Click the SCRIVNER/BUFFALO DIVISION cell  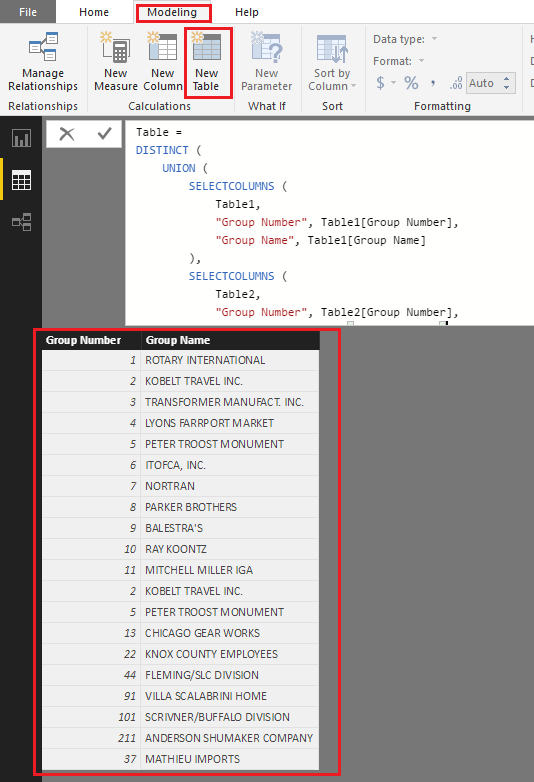point(230,717)
